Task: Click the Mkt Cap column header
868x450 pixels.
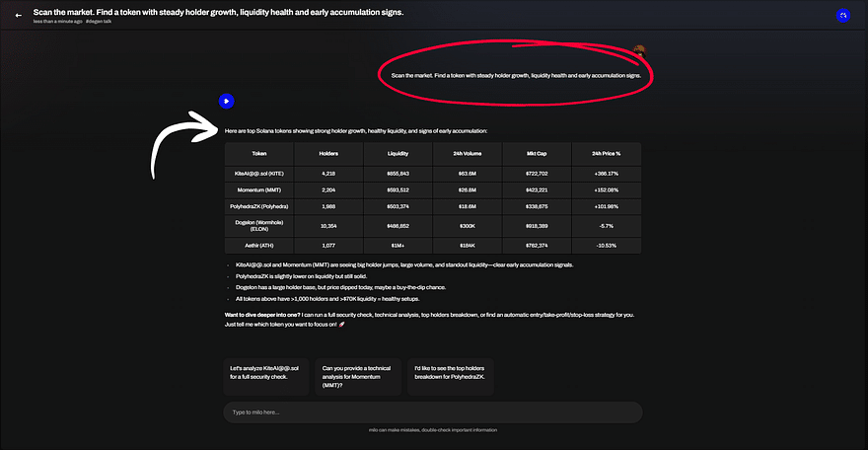Action: click(537, 154)
